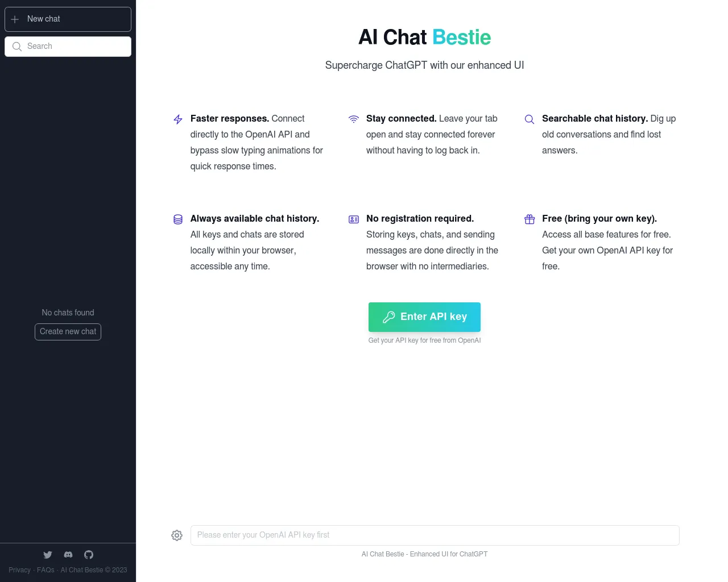Click the message input asking for API key
This screenshot has height=582, width=728.
click(x=435, y=535)
